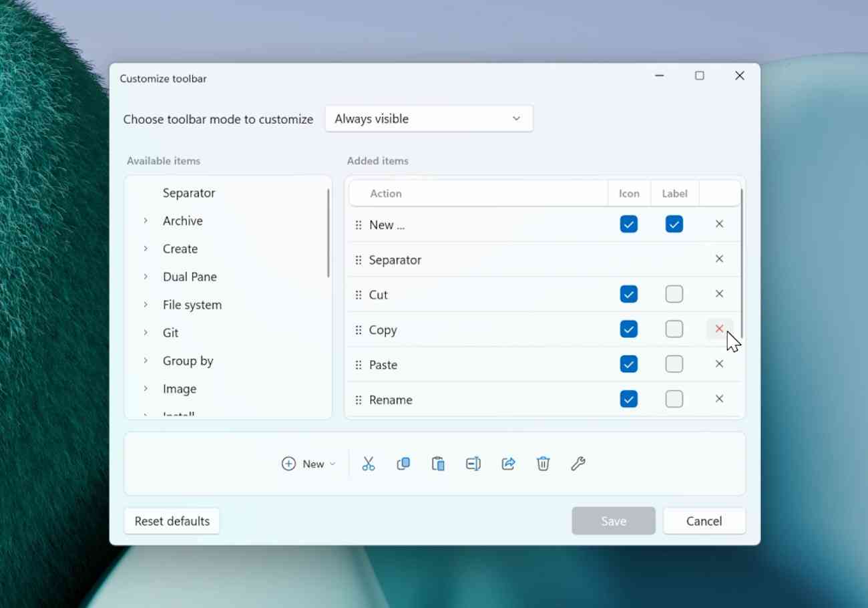The width and height of the screenshot is (868, 608).
Task: Open the toolbar mode dropdown showing Always visible
Action: 429,118
